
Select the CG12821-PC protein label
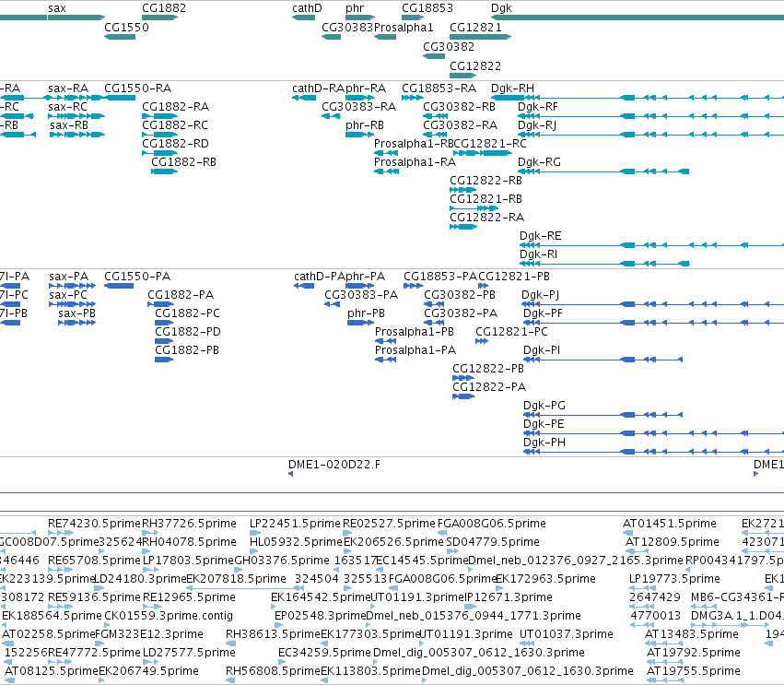pyautogui.click(x=511, y=332)
